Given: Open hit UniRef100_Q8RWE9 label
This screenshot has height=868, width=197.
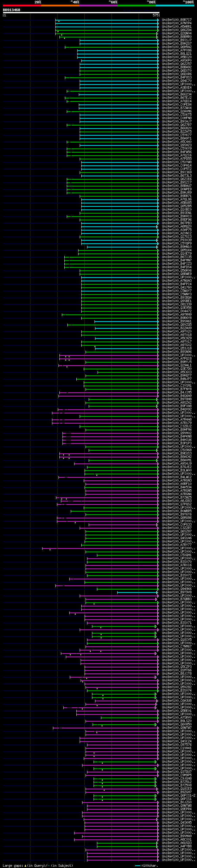Looking at the screenshot, I should pos(177,274).
